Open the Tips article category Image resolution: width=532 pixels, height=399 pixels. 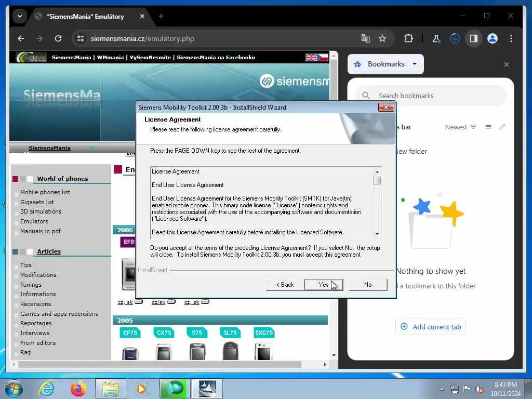[26, 265]
